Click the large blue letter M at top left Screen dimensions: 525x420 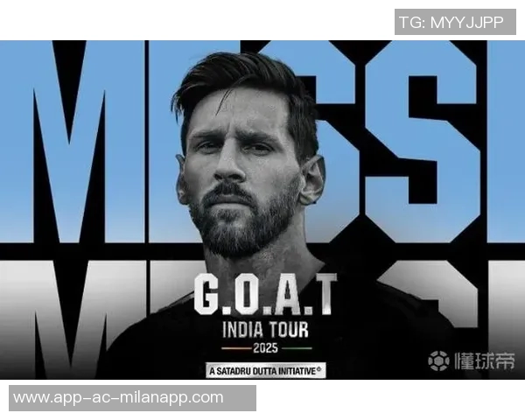tap(72, 141)
